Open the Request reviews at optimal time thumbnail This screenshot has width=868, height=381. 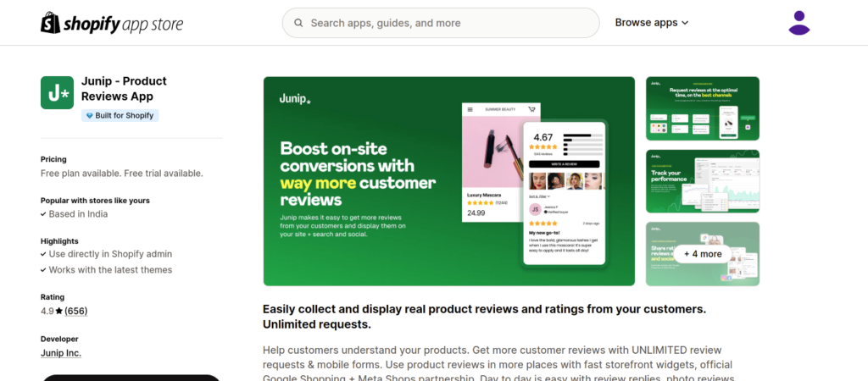pos(703,108)
